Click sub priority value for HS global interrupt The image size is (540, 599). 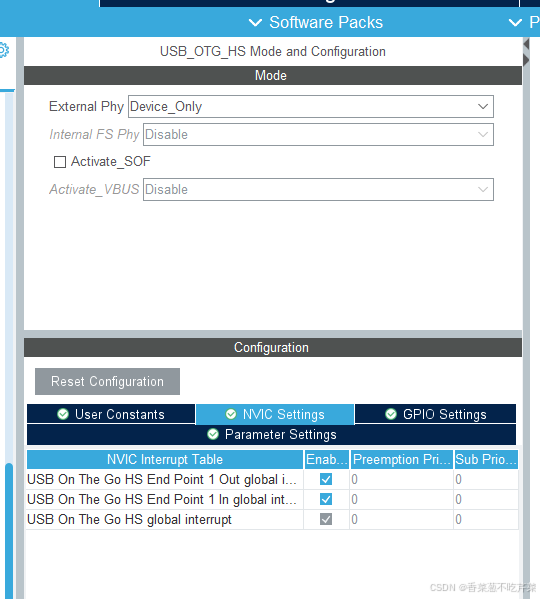486,520
